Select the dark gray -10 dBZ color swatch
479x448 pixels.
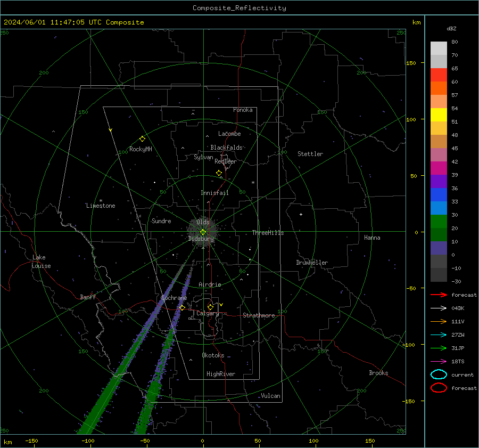pyautogui.click(x=439, y=275)
